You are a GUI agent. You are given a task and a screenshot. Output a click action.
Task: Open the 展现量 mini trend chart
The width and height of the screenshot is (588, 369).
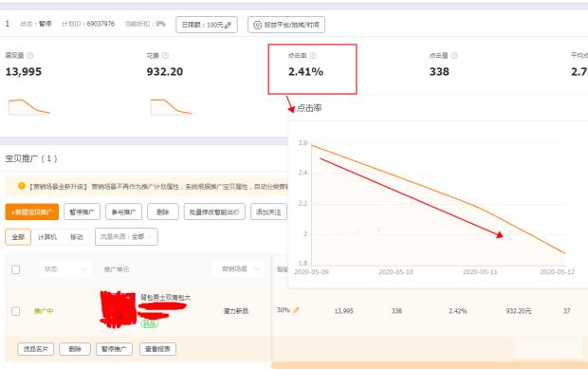click(x=29, y=107)
